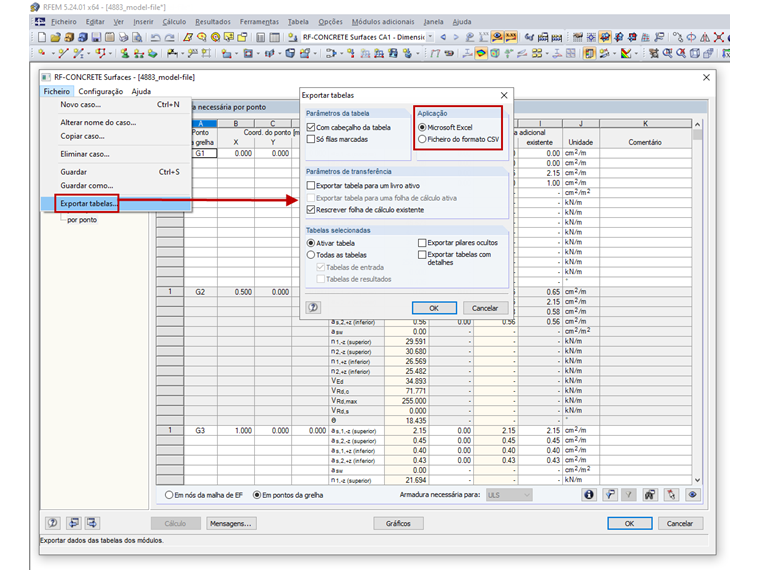Click the Save floppy disk icon in toolbar

click(x=96, y=37)
